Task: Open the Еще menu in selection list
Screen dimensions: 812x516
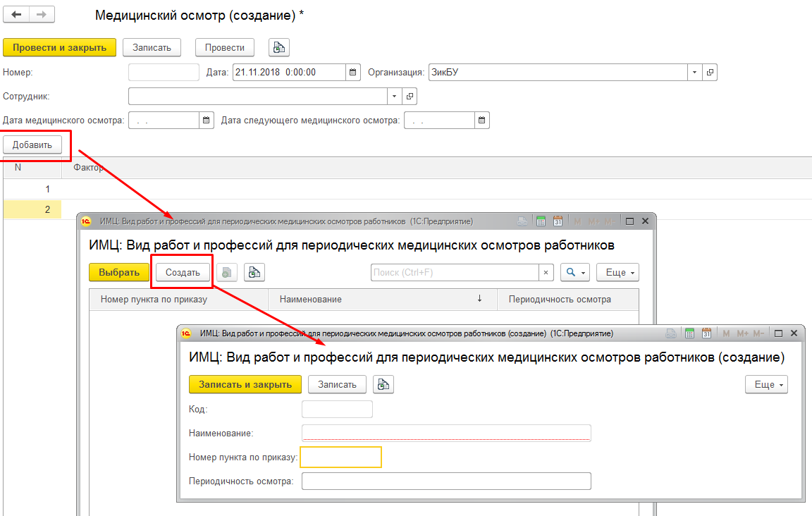Action: [617, 273]
